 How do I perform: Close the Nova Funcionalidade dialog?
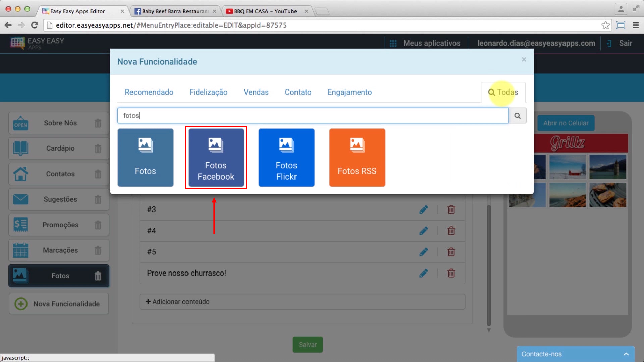[524, 60]
